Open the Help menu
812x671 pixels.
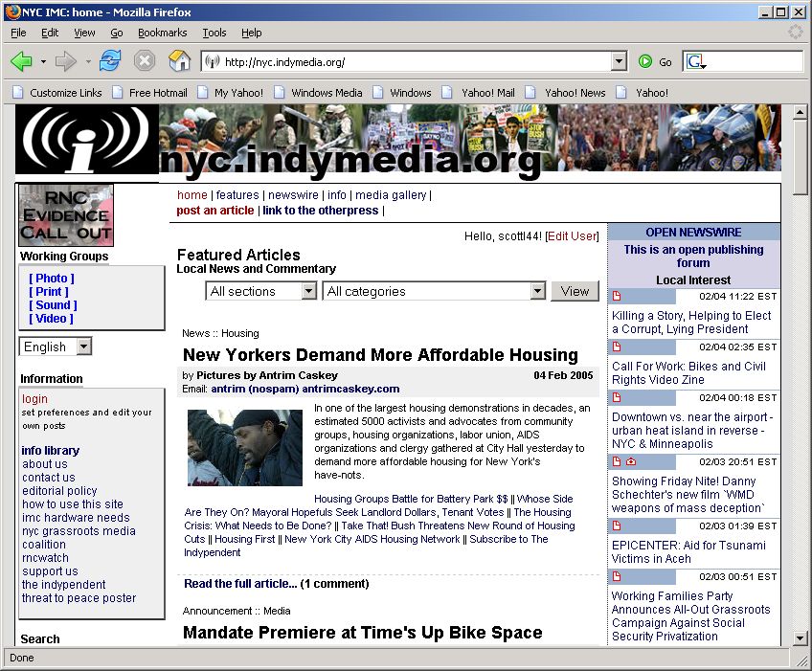(x=251, y=33)
